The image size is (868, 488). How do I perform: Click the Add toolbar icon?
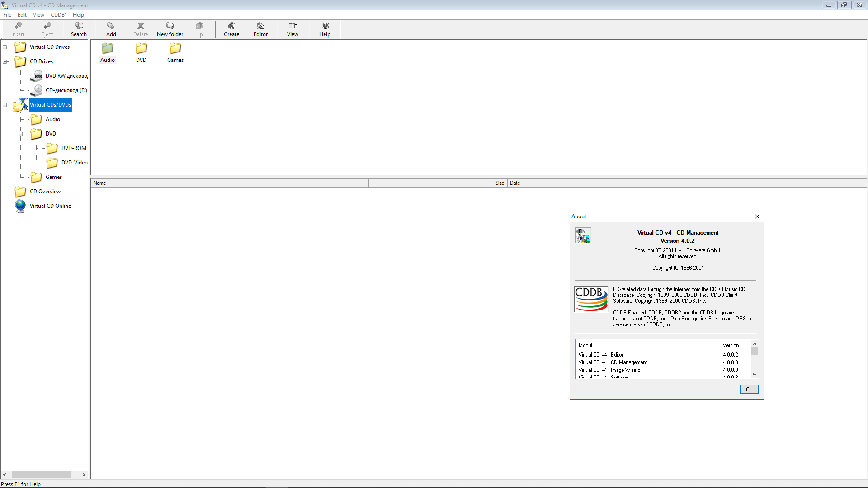click(111, 29)
